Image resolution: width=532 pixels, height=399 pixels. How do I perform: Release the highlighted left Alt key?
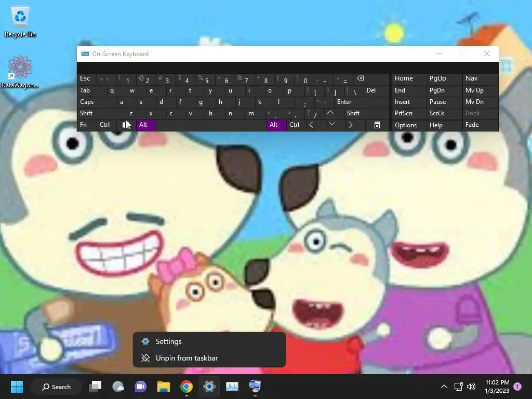tap(146, 125)
